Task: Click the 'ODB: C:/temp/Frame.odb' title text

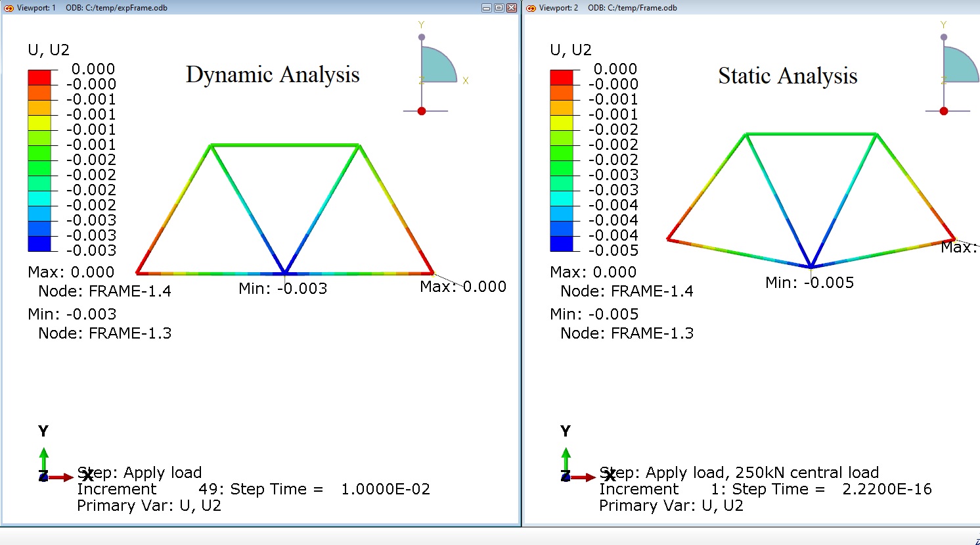Action: (633, 8)
